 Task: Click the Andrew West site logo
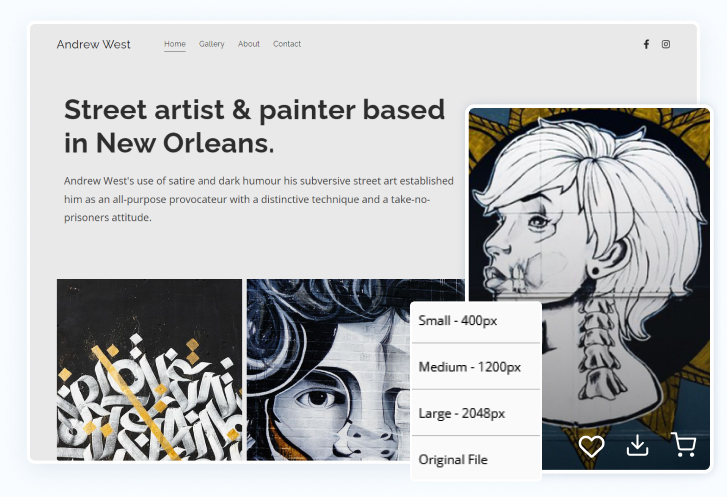[x=94, y=44]
